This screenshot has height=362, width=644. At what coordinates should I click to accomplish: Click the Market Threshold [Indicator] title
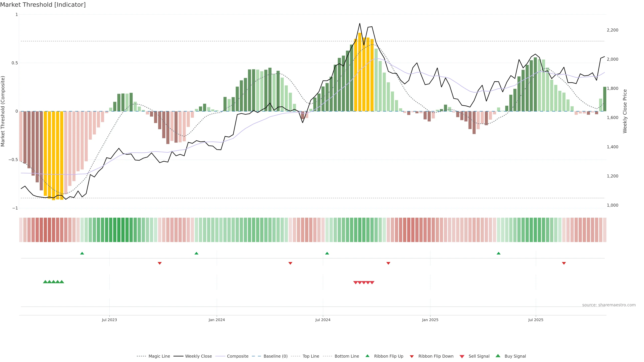coord(43,5)
